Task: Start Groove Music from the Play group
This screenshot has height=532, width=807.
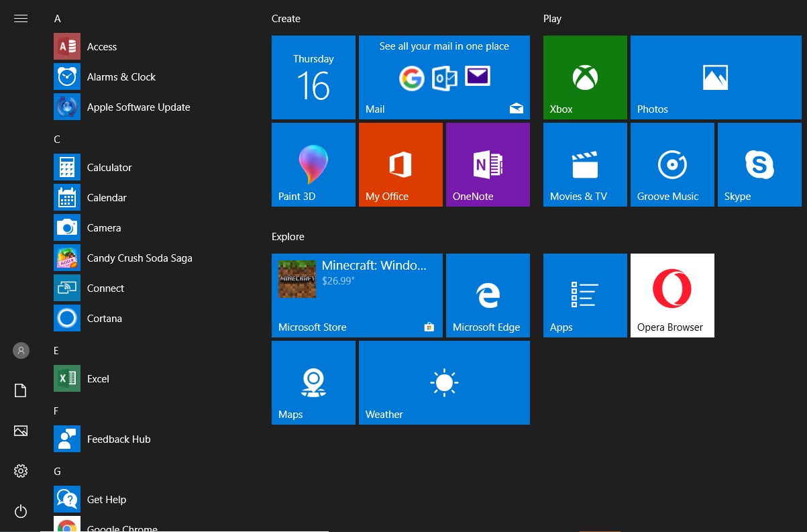Action: coord(671,164)
